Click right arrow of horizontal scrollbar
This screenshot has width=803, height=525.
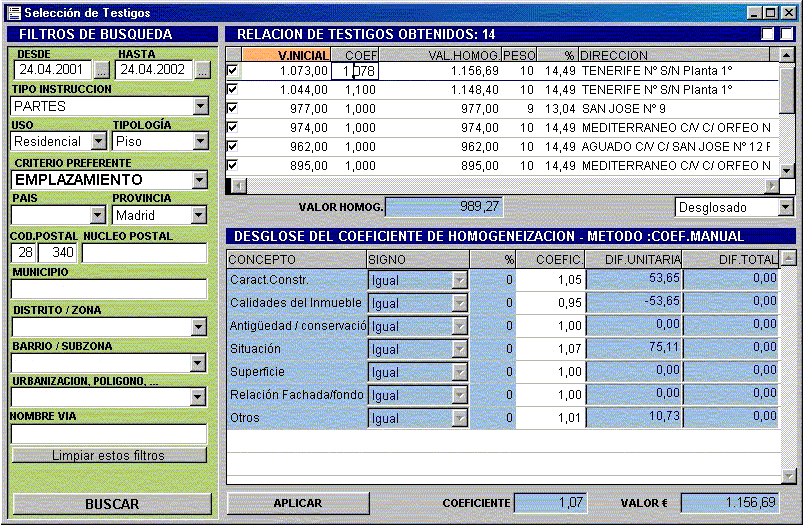(772, 185)
